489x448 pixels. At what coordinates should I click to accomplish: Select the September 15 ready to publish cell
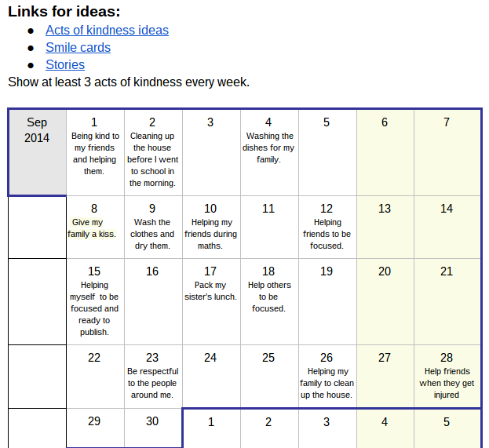[x=95, y=302]
